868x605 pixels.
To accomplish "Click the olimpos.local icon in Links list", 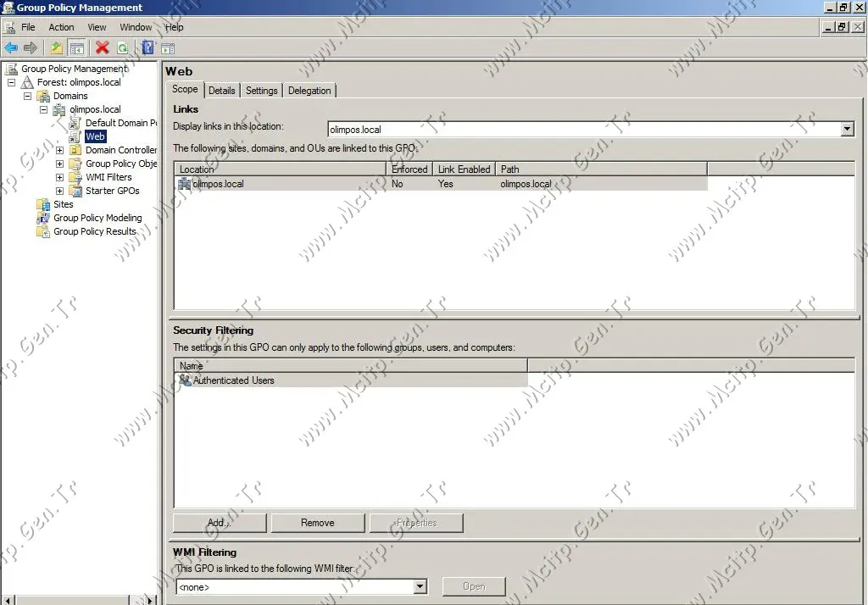I will pos(184,183).
